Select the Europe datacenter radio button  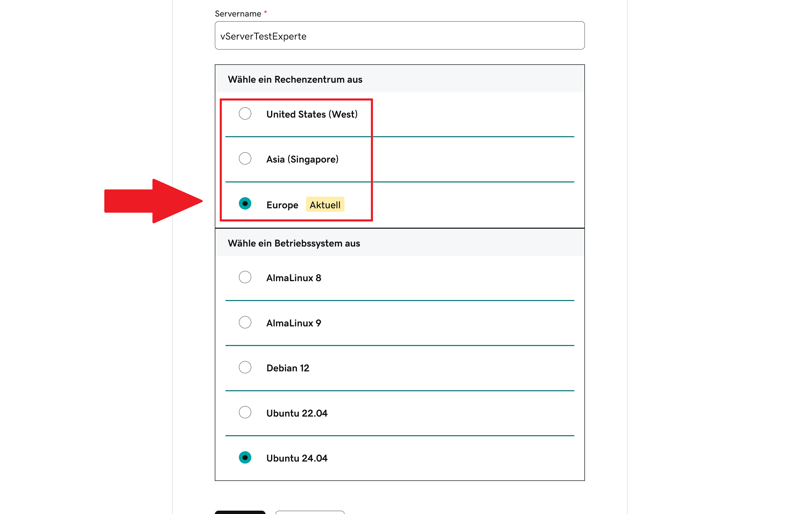tap(245, 204)
